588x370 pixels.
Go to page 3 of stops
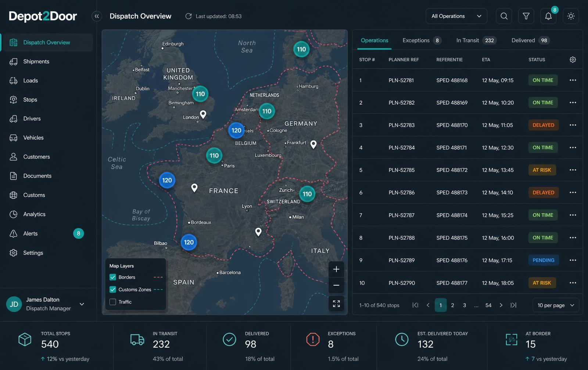(x=465, y=305)
